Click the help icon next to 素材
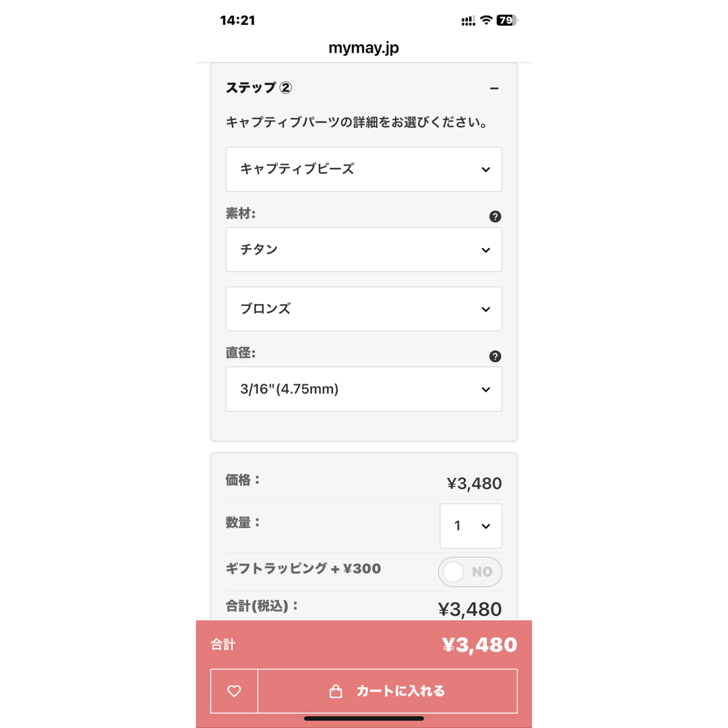This screenshot has height=728, width=728. click(x=495, y=216)
